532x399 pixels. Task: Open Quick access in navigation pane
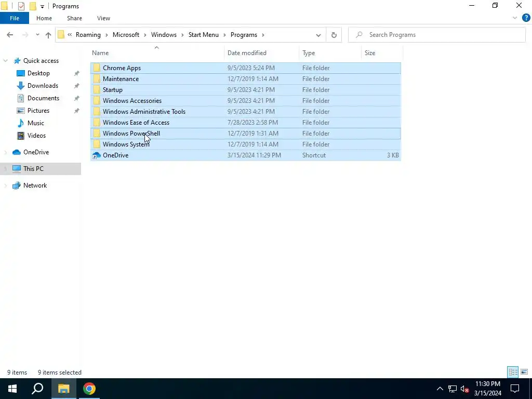pos(41,61)
